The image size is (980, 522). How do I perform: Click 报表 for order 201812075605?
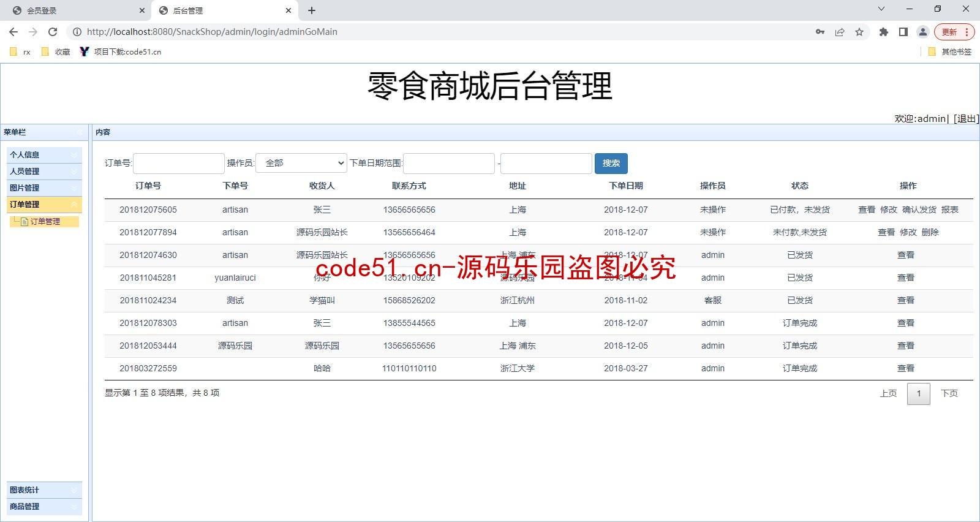point(950,210)
